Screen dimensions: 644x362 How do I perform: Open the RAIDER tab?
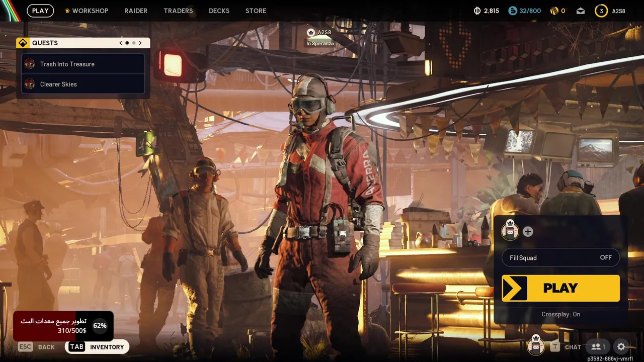pos(136,11)
